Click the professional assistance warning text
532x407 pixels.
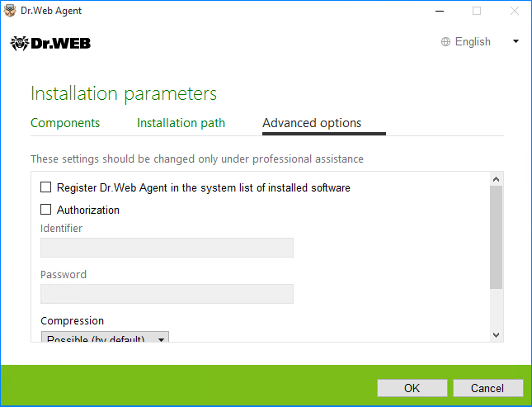pos(197,159)
